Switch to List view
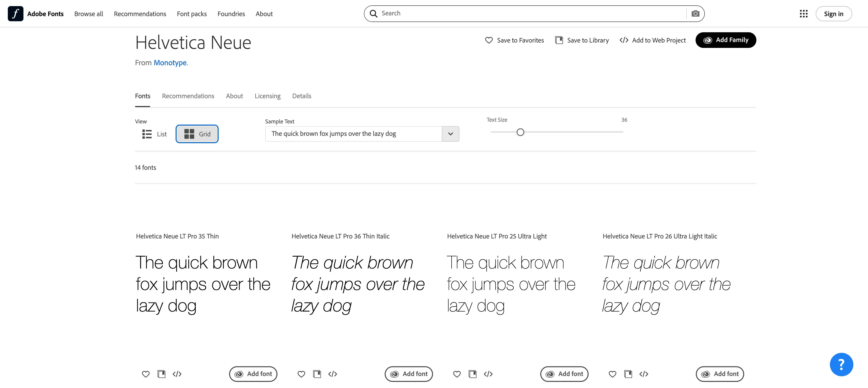Viewport: 868px width, 388px height. [154, 134]
